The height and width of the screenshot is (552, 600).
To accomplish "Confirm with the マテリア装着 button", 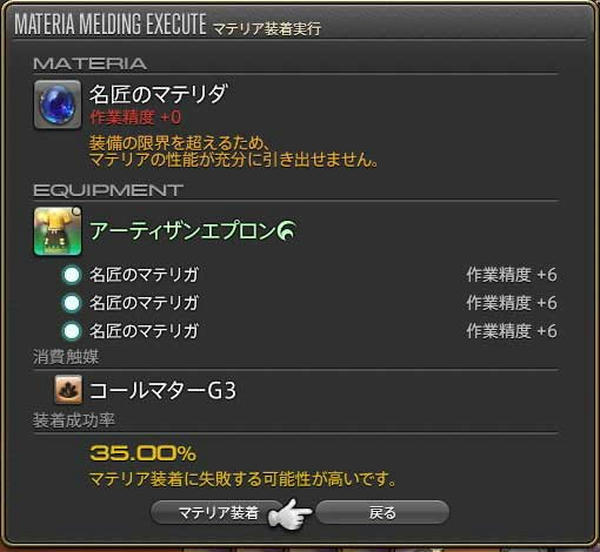I will [x=218, y=513].
